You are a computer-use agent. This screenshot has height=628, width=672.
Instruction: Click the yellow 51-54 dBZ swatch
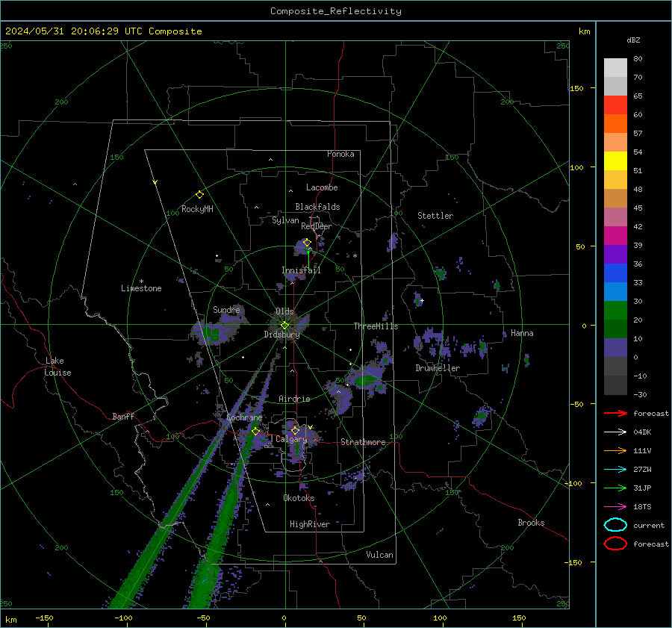615,161
